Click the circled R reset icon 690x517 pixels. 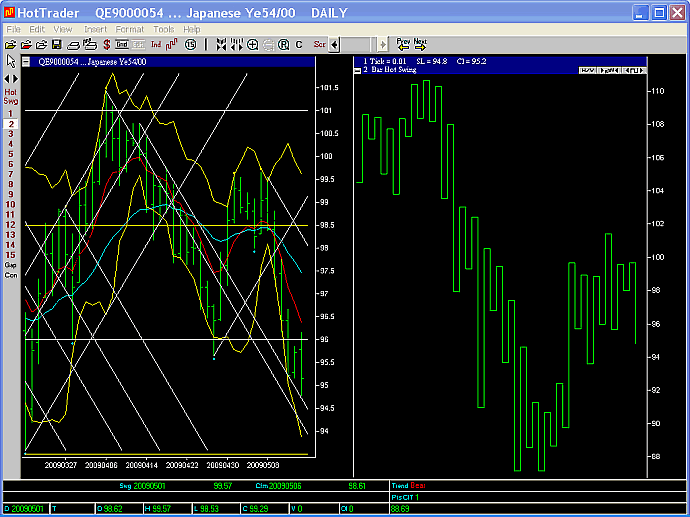coord(284,44)
